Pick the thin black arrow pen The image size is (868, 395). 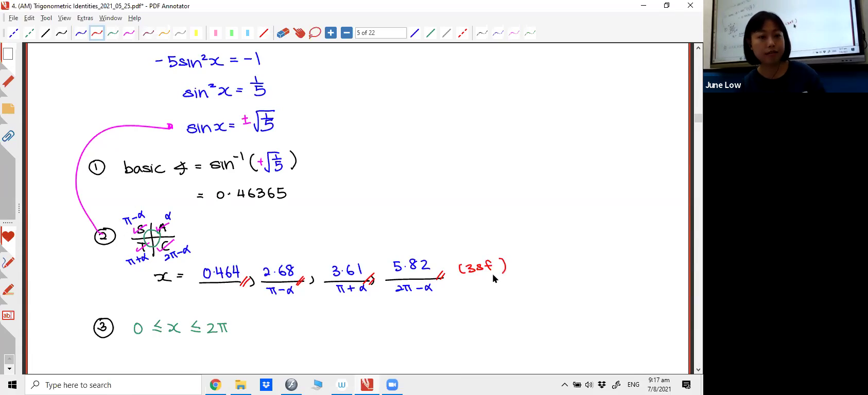click(x=482, y=33)
